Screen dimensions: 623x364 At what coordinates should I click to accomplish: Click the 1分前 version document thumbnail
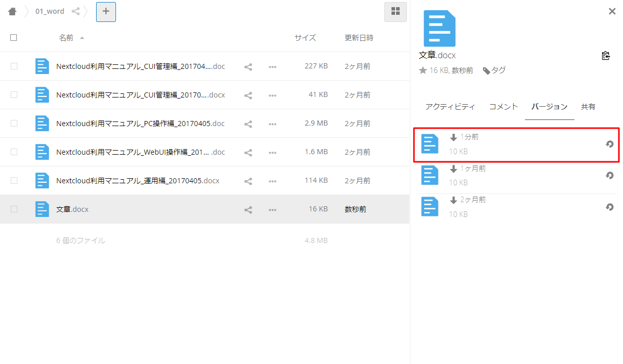coord(430,143)
